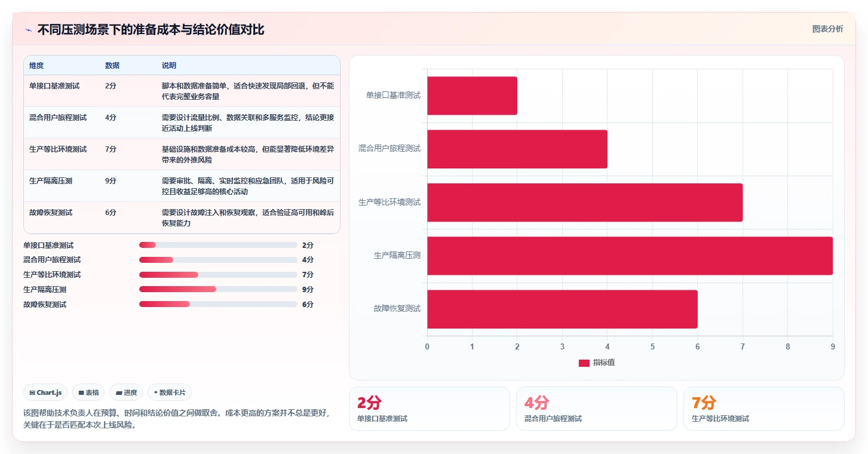Click the 混合用户旅程测试 cell in the table
Viewport: 868px width, 454px height.
click(x=58, y=118)
